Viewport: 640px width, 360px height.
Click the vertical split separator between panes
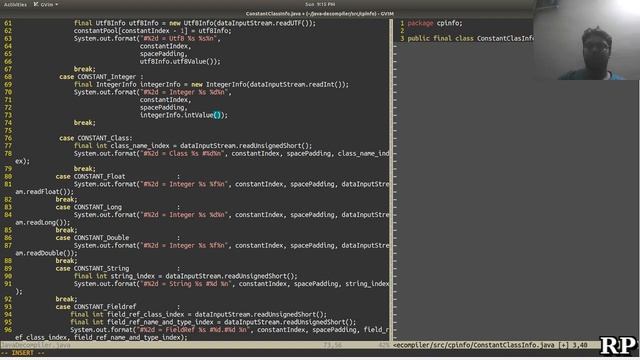point(391,180)
